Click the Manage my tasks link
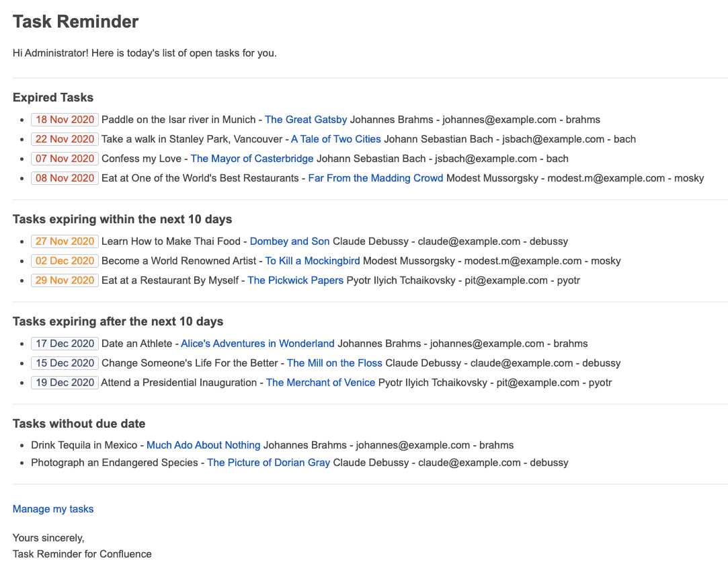 53,509
